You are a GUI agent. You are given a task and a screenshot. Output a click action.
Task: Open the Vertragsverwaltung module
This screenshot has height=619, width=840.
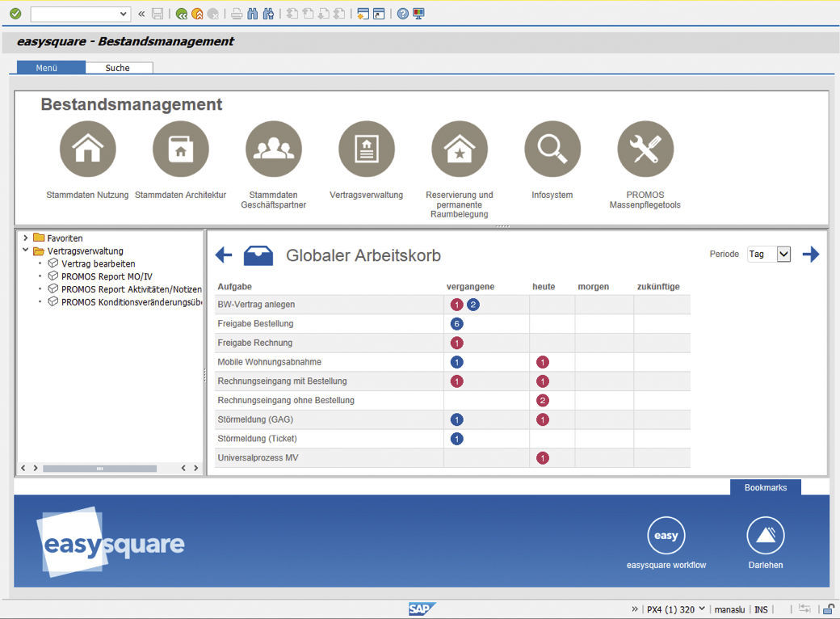click(366, 149)
